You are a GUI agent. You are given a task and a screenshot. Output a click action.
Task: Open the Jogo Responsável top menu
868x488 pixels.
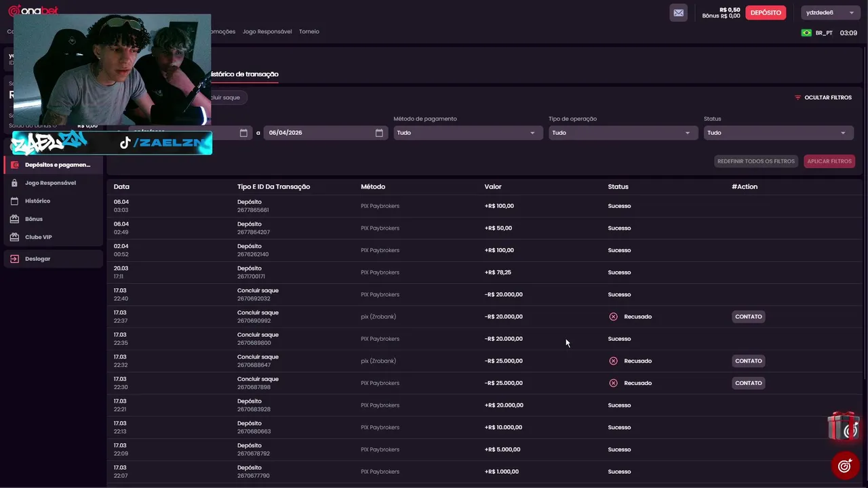point(267,32)
